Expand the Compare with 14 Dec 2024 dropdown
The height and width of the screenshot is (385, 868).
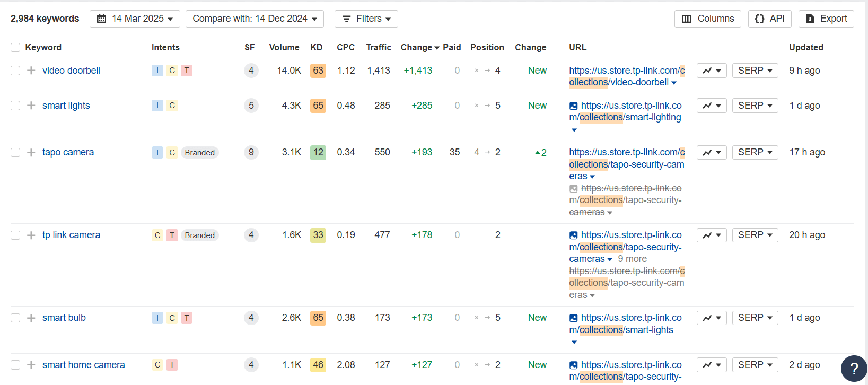click(255, 19)
